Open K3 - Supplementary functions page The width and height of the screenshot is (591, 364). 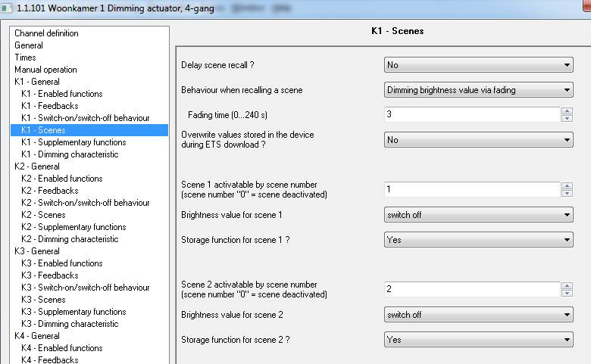(73, 312)
